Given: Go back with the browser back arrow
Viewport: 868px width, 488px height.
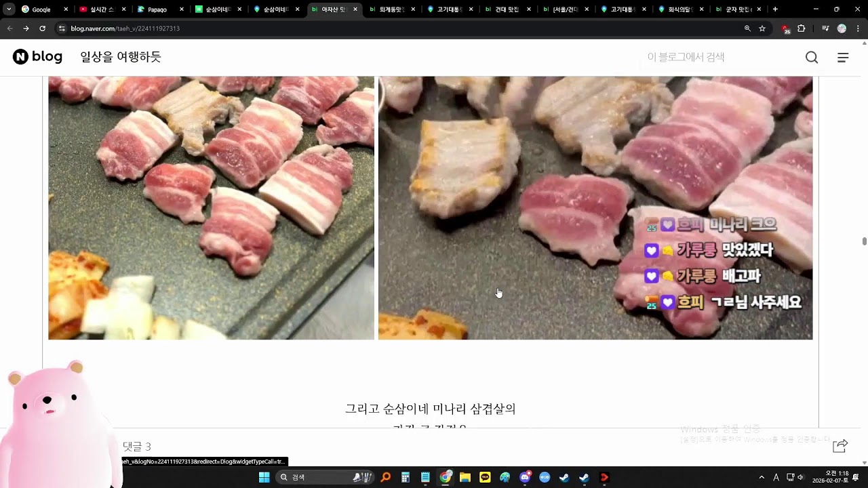Looking at the screenshot, I should pyautogui.click(x=9, y=28).
